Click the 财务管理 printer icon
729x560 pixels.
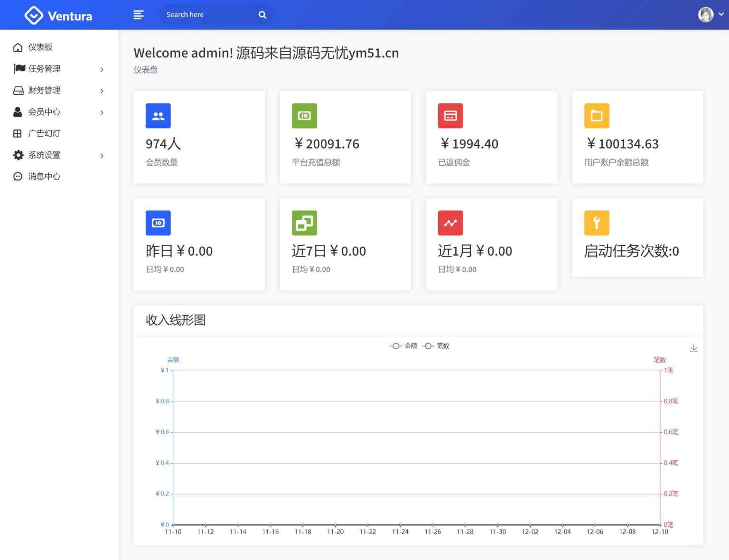(18, 90)
